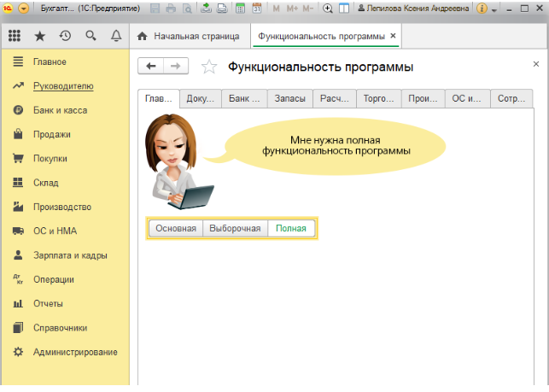
Task: Select Полная functionality mode
Action: [291, 228]
